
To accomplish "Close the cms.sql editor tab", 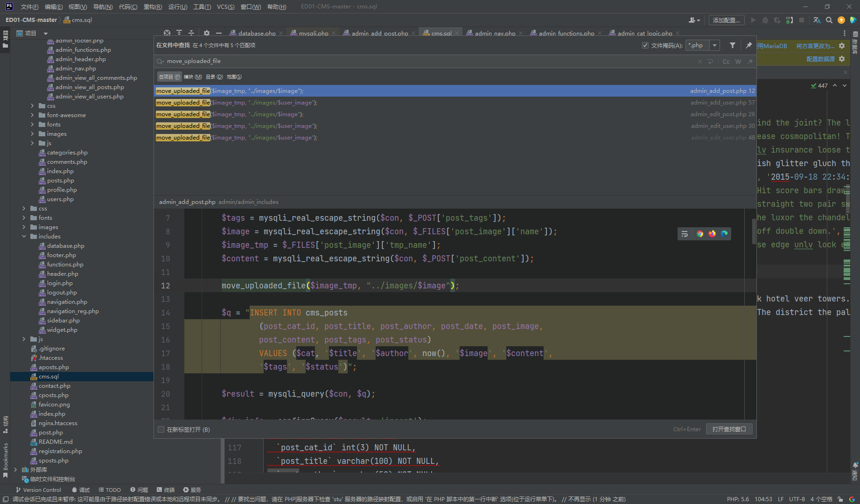I will pos(457,34).
